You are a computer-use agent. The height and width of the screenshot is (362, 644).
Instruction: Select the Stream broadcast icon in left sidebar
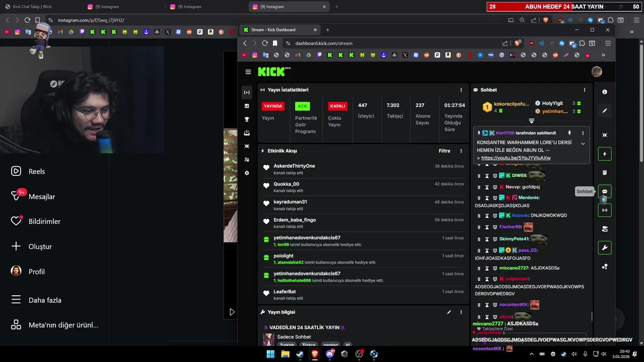247,93
